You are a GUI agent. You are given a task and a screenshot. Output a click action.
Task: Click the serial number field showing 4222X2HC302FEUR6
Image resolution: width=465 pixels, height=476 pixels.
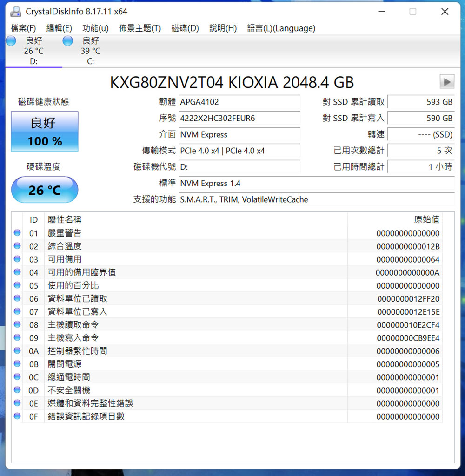(239, 118)
